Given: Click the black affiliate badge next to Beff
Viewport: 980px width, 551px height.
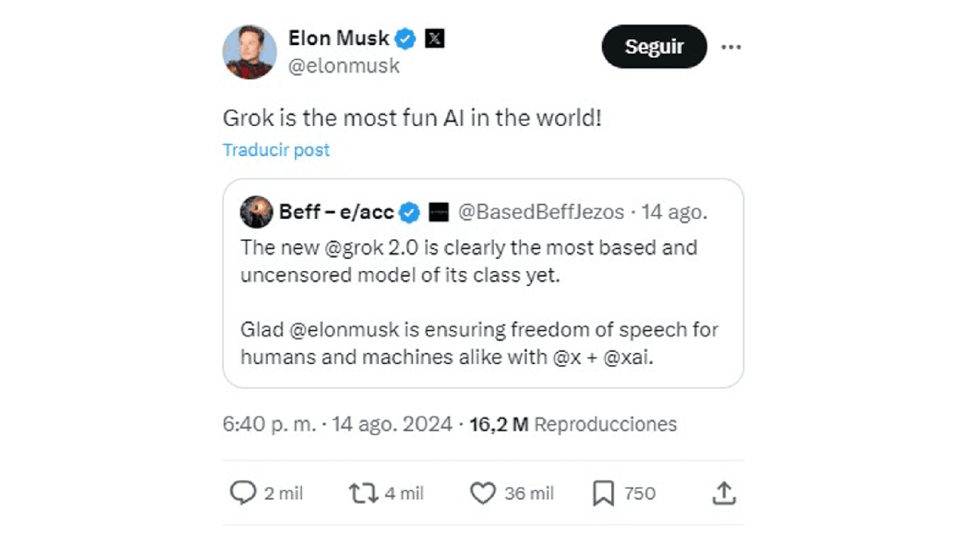Looking at the screenshot, I should coord(439,212).
